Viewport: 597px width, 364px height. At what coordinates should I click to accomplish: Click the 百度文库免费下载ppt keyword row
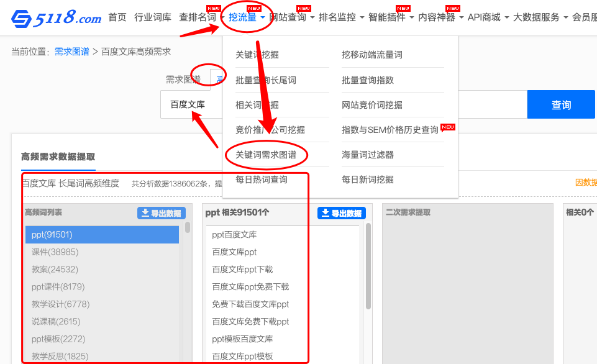click(282, 322)
